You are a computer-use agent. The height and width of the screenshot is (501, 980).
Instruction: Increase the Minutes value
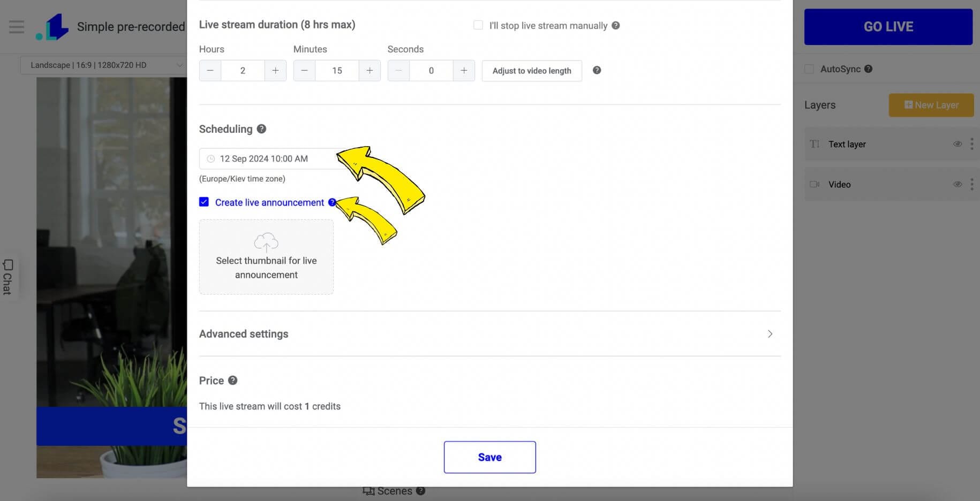pos(370,71)
